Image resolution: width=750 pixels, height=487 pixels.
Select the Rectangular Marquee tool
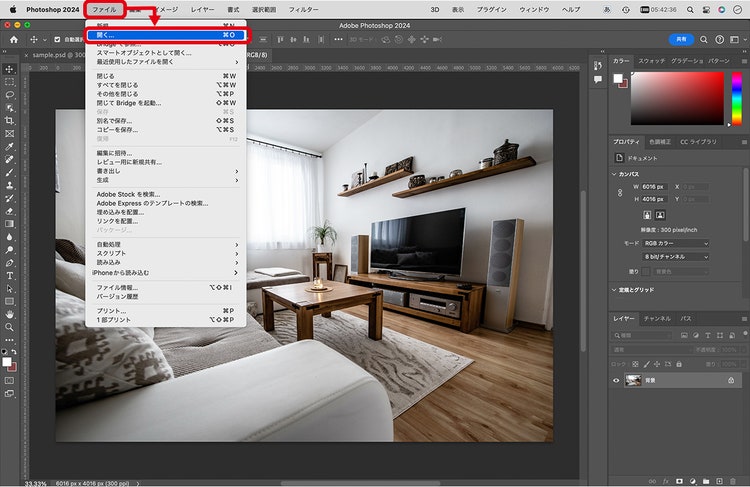click(x=9, y=82)
